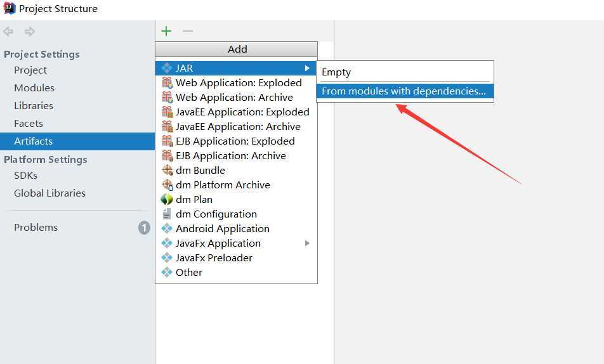Select Web Application: Archive entry

[x=236, y=98]
